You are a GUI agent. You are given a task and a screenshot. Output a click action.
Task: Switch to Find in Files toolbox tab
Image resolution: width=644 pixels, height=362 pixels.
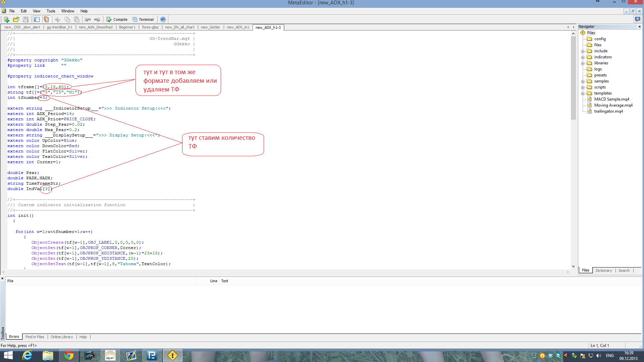pos(35,337)
